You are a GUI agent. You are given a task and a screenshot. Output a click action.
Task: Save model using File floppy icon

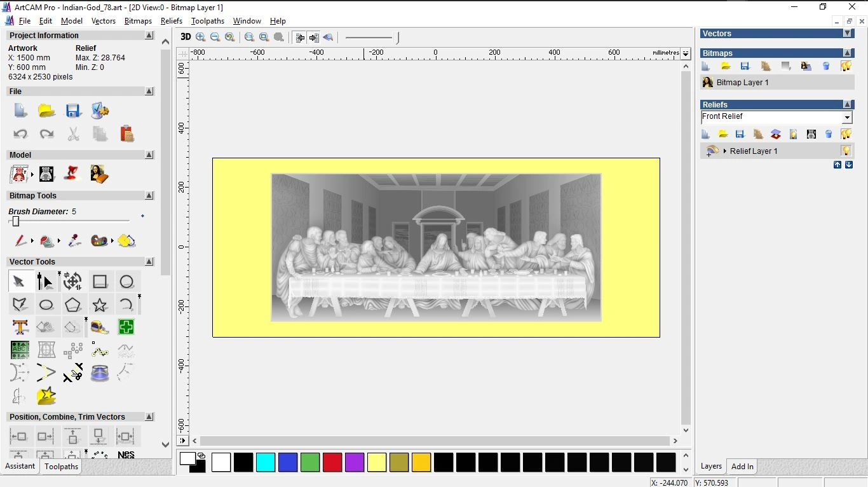pos(73,111)
